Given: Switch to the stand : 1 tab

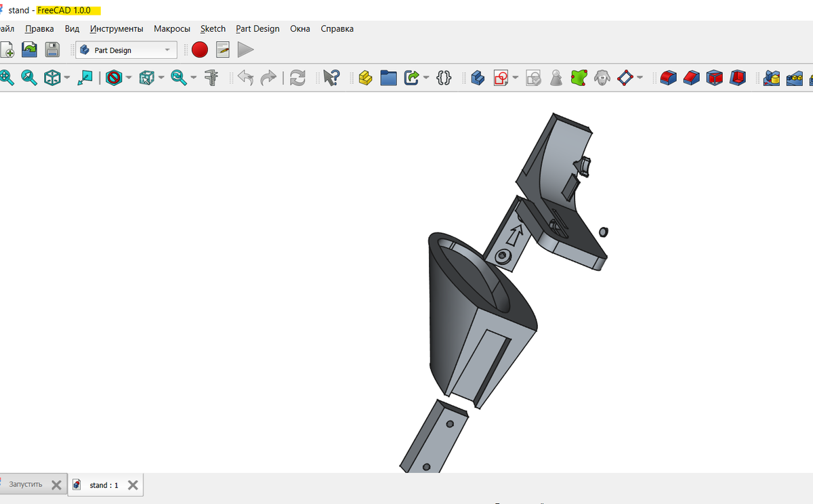Looking at the screenshot, I should [x=104, y=485].
